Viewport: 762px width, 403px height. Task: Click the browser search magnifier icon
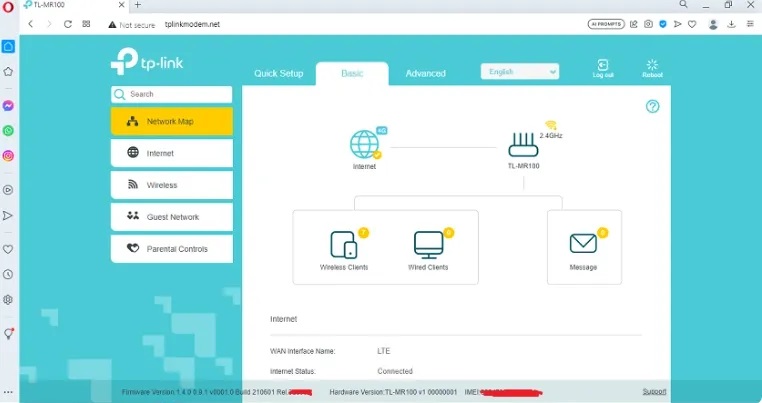point(683,4)
